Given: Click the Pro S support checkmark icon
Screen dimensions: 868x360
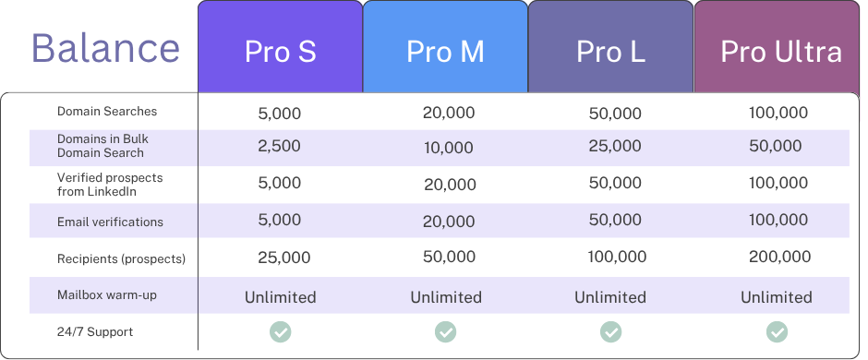Looking at the screenshot, I should pyautogui.click(x=280, y=331).
